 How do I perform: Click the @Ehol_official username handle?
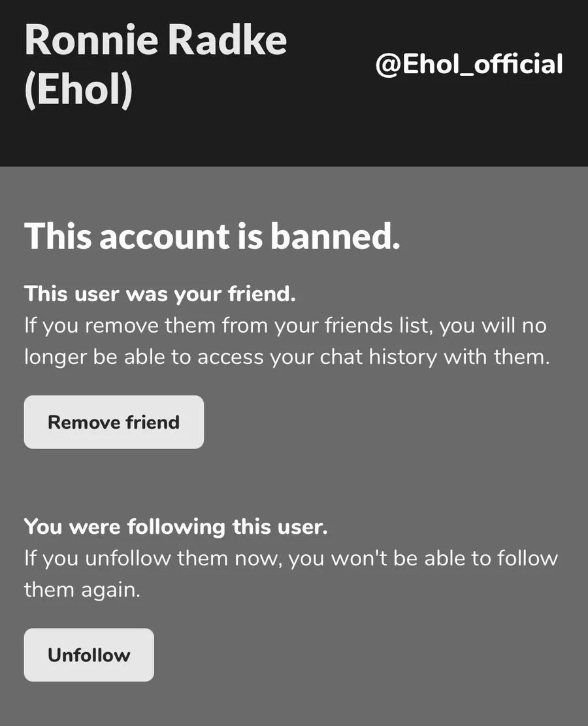coord(469,65)
